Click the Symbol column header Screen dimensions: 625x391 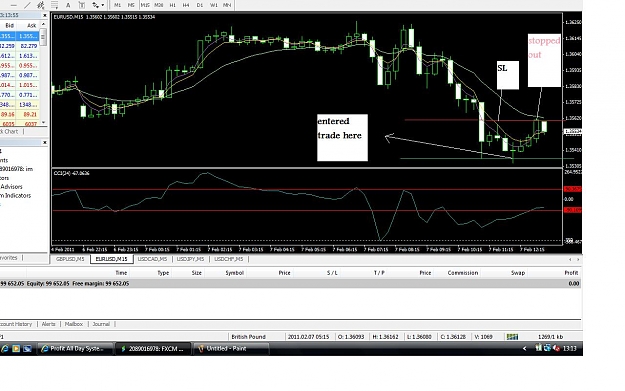[234, 273]
